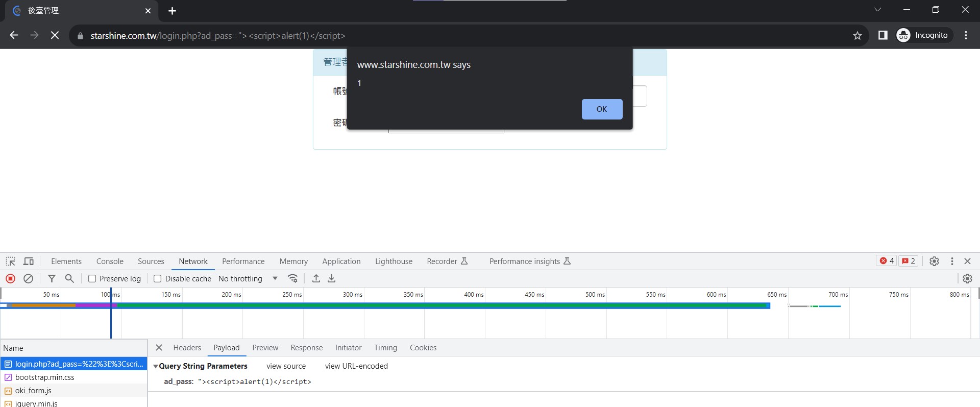The width and height of the screenshot is (980, 407).
Task: Open the Memory panel
Action: tap(293, 261)
